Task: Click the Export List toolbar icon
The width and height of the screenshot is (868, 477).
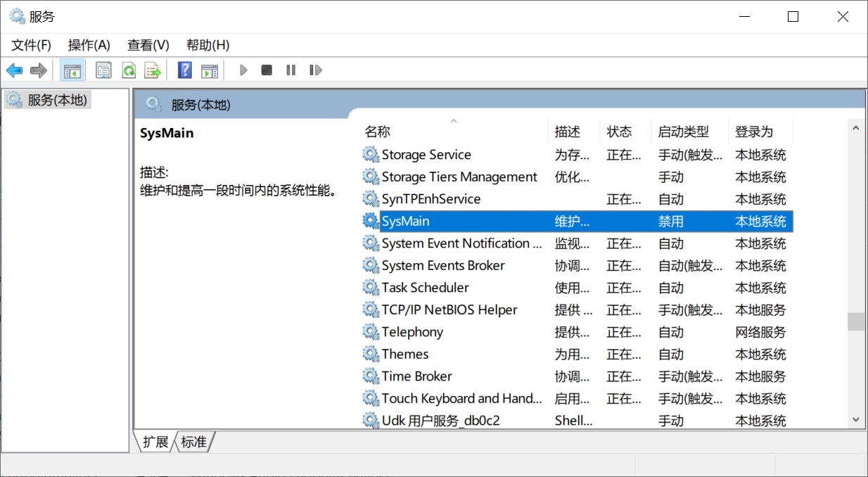Action: (x=153, y=70)
